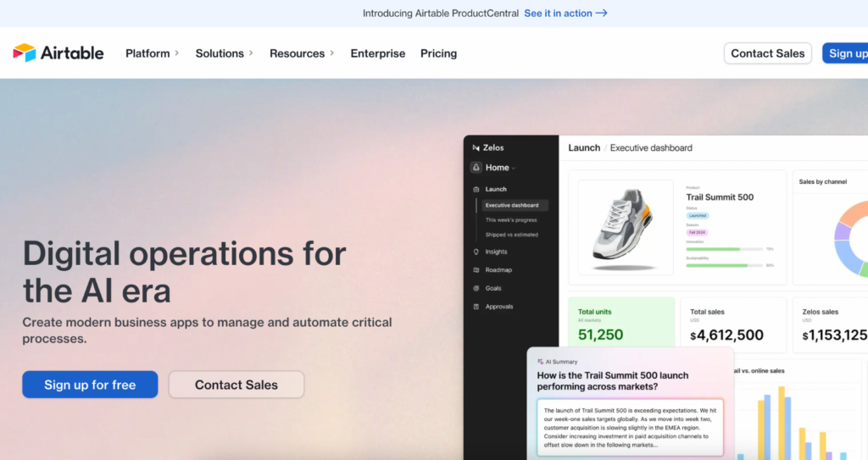The height and width of the screenshot is (460, 868).
Task: Expand the Platform chevron arrow
Action: click(x=177, y=53)
